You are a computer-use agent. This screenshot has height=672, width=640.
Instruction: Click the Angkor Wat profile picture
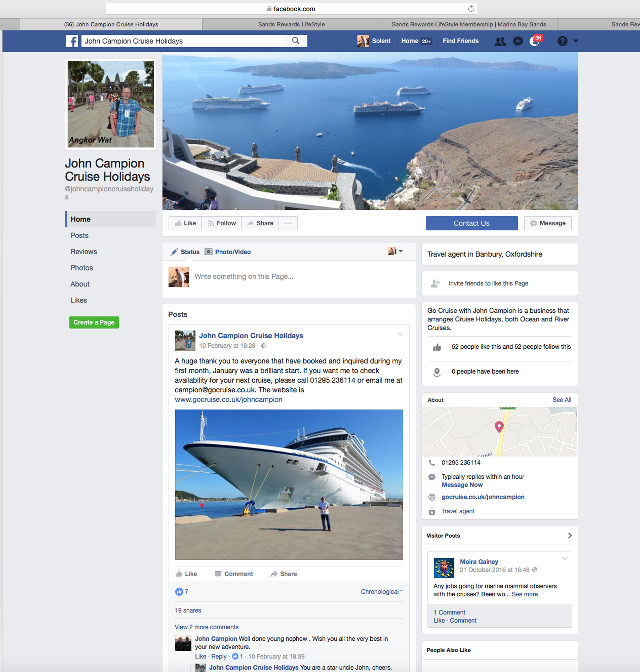tap(110, 104)
